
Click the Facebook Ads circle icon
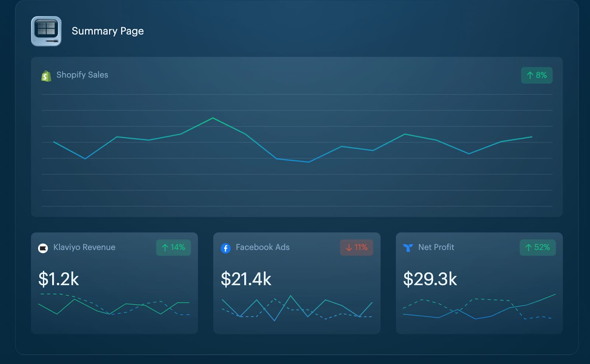[225, 247]
